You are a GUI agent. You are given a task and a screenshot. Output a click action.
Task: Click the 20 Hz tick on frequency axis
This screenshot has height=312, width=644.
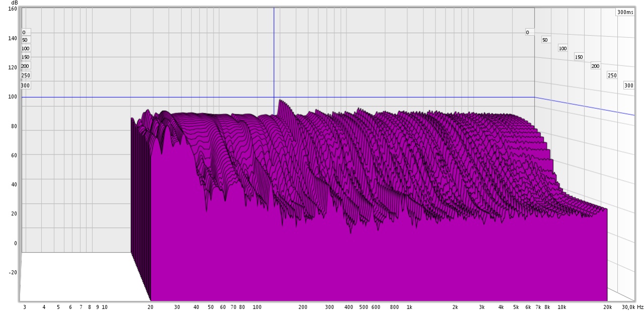point(150,306)
